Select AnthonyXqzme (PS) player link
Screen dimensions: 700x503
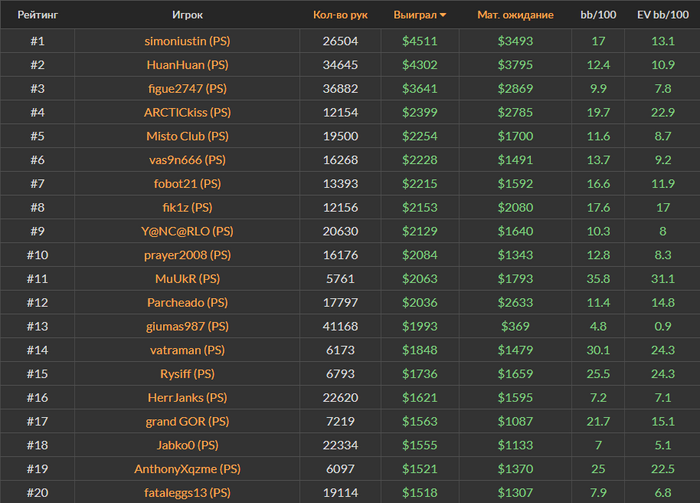pos(188,469)
